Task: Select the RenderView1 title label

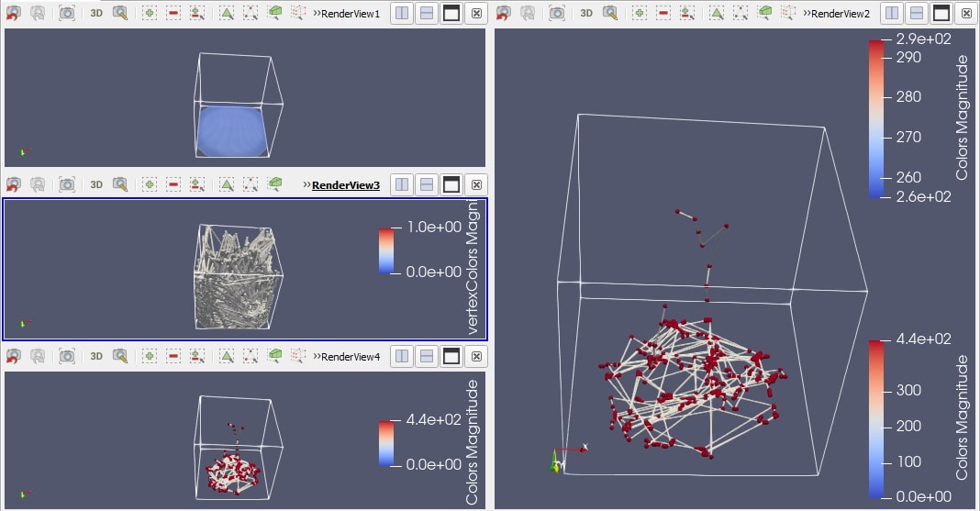Action: (351, 14)
